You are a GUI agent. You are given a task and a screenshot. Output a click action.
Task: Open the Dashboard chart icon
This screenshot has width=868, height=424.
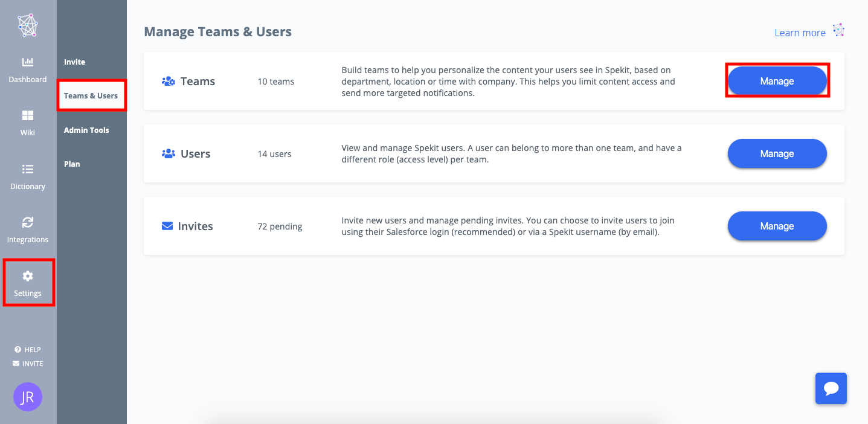pyautogui.click(x=28, y=62)
